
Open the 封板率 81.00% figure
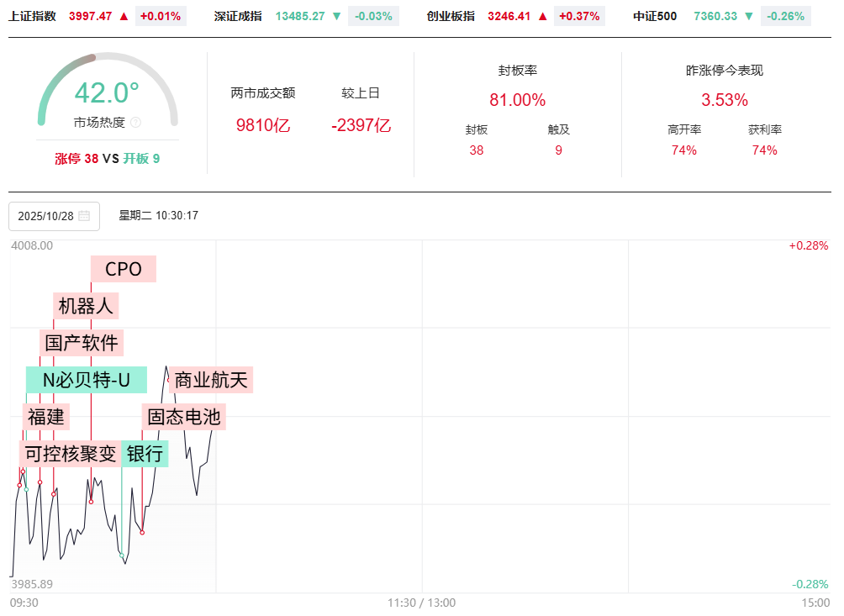pyautogui.click(x=517, y=100)
